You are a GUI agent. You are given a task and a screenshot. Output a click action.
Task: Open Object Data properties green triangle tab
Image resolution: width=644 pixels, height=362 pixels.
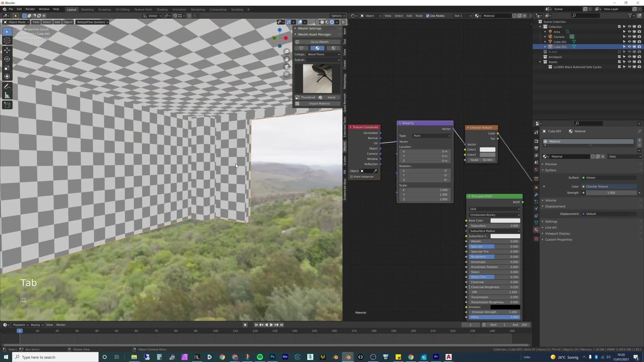pos(536,223)
